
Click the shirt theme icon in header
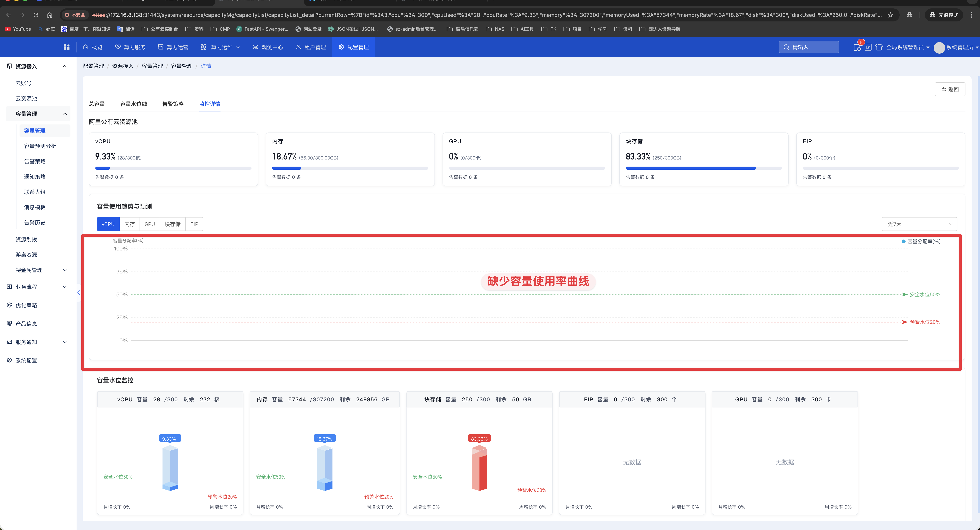879,47
